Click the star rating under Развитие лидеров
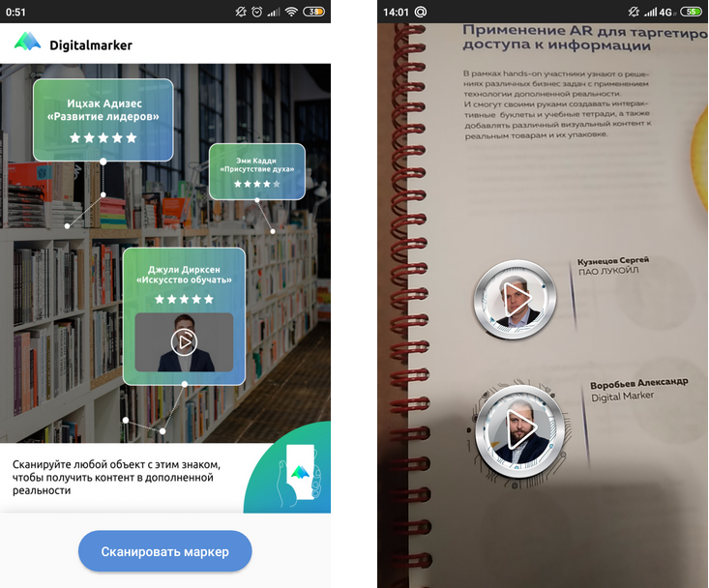This screenshot has height=588, width=709. coord(103,138)
